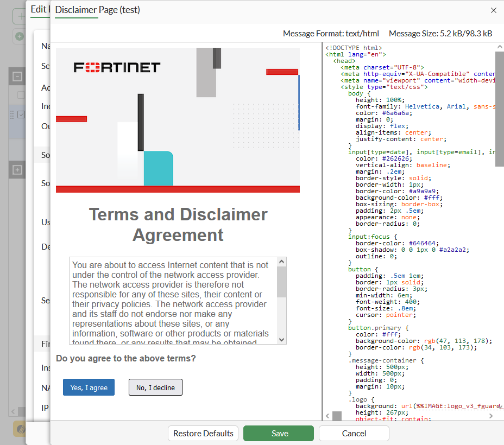Click the row drag handle beside checked checkbox
The image size is (504, 445).
[11, 115]
